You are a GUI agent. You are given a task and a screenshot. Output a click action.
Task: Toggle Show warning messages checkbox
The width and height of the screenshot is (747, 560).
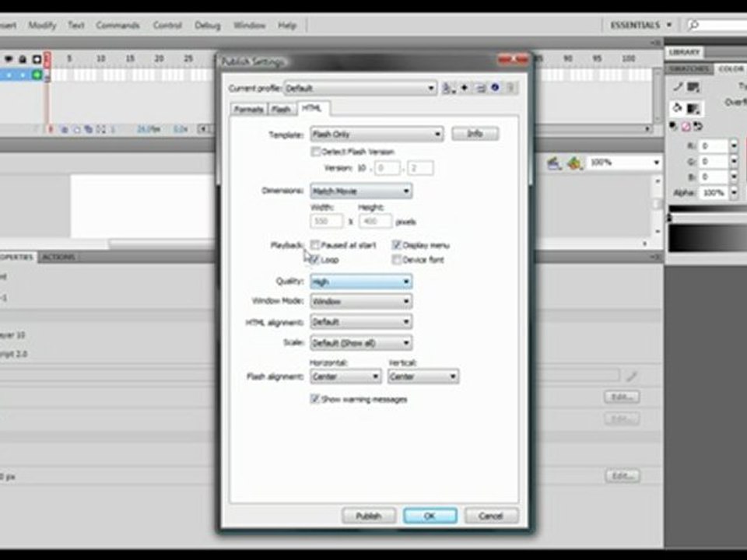click(314, 398)
